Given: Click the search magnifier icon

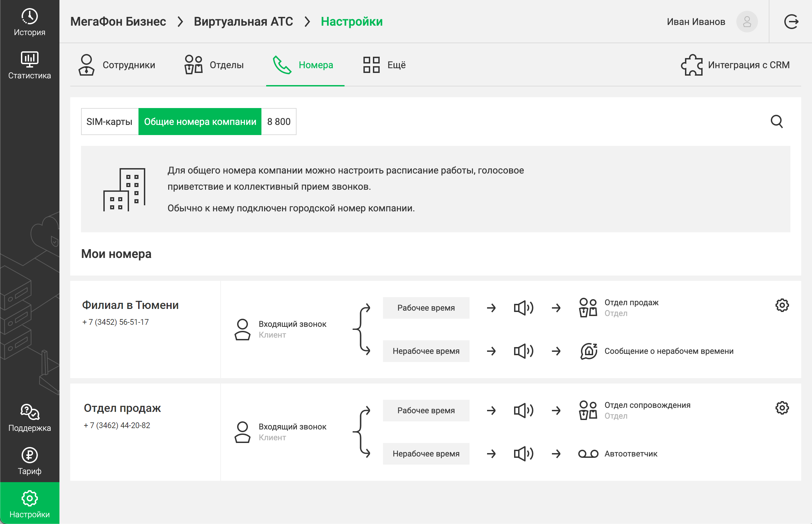Looking at the screenshot, I should click(x=776, y=122).
